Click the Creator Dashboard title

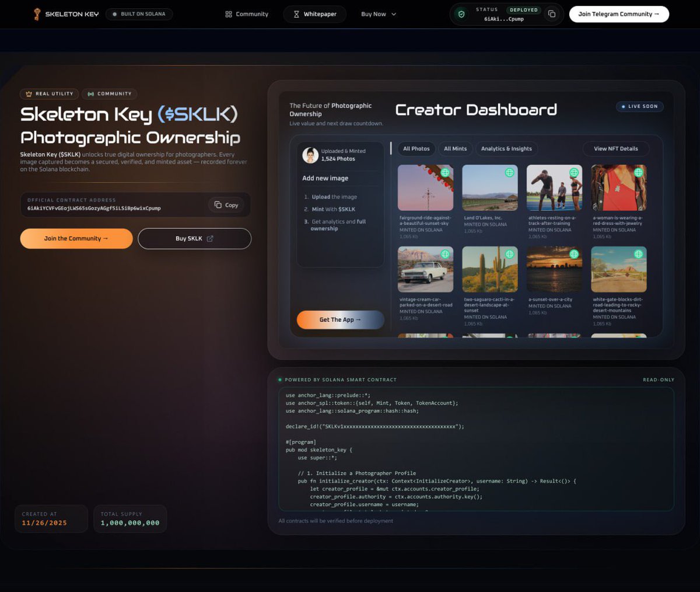coord(476,110)
